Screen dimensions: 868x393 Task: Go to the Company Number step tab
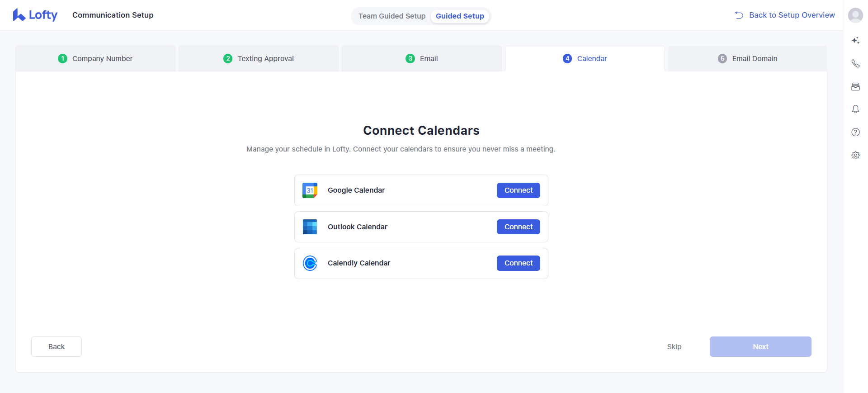(x=95, y=58)
